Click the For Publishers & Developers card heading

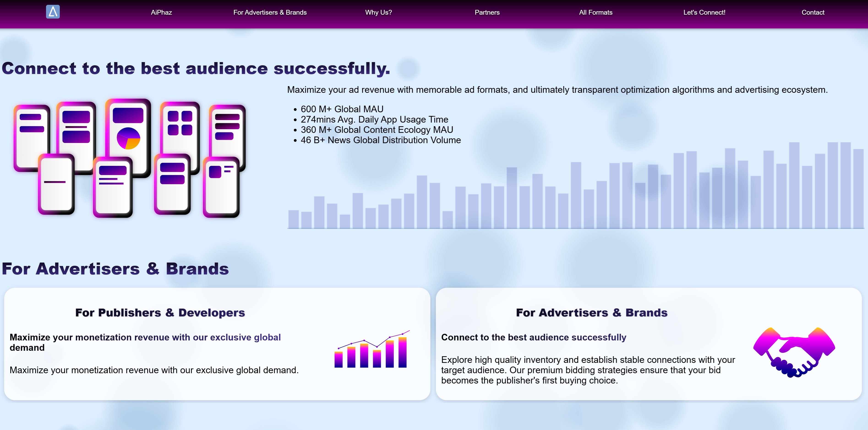coord(160,312)
